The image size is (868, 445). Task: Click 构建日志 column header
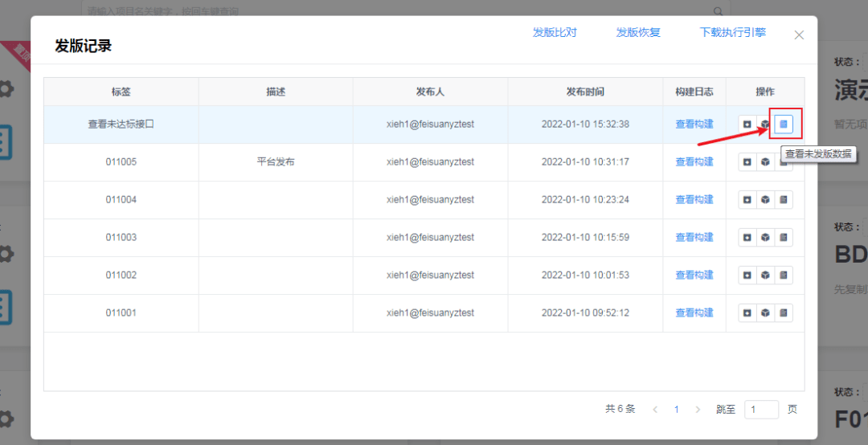[x=694, y=92]
